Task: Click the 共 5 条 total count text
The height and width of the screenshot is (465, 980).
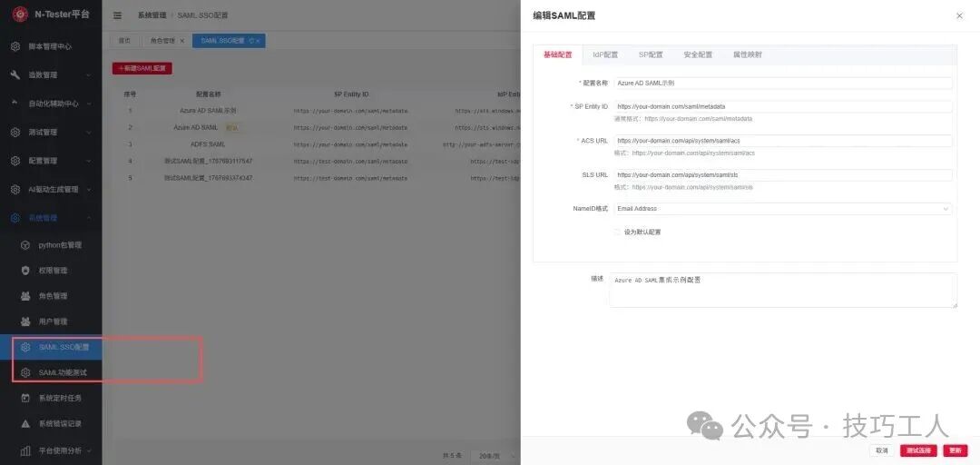Action: pyautogui.click(x=451, y=456)
